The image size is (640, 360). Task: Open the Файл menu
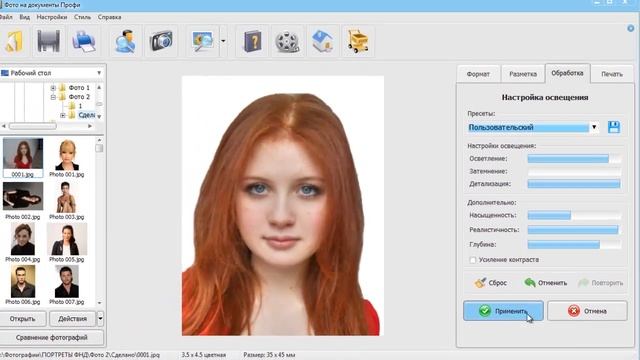coord(6,17)
